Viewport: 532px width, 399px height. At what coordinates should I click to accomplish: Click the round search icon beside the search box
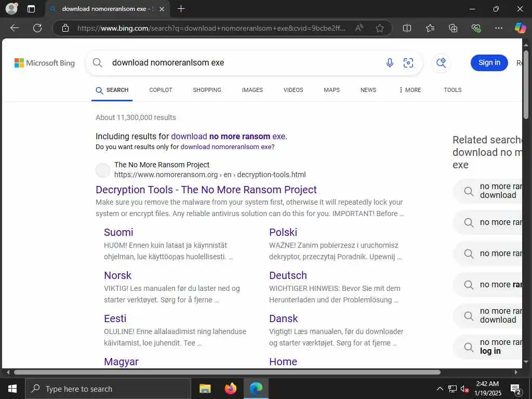pos(441,63)
